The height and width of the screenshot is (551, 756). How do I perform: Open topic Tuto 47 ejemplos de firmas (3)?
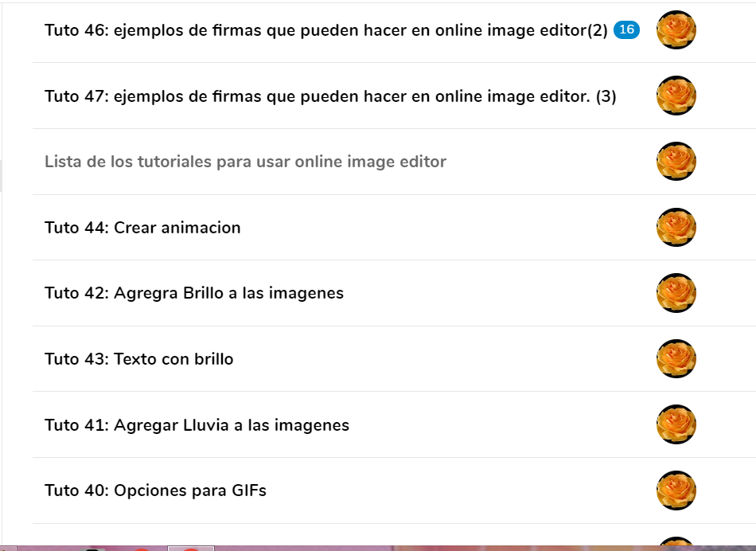point(330,96)
